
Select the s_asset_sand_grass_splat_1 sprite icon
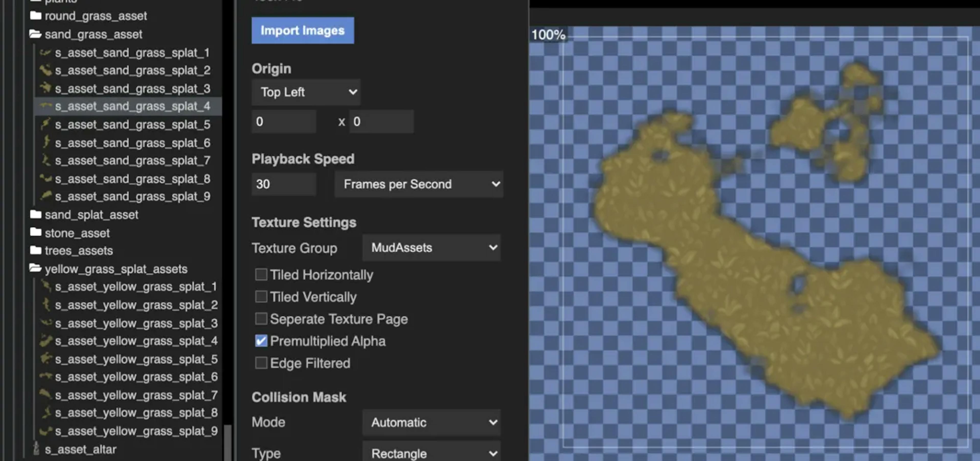(46, 53)
